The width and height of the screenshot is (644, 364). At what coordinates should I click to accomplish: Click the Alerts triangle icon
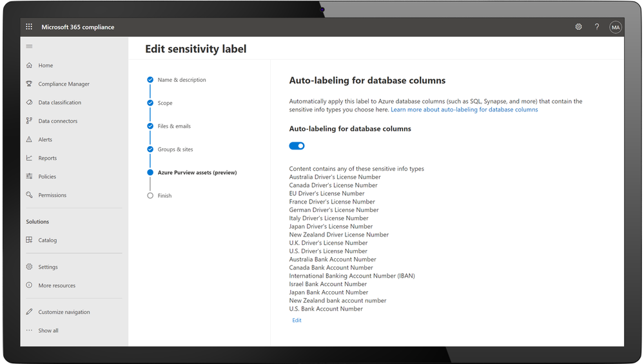pyautogui.click(x=29, y=139)
